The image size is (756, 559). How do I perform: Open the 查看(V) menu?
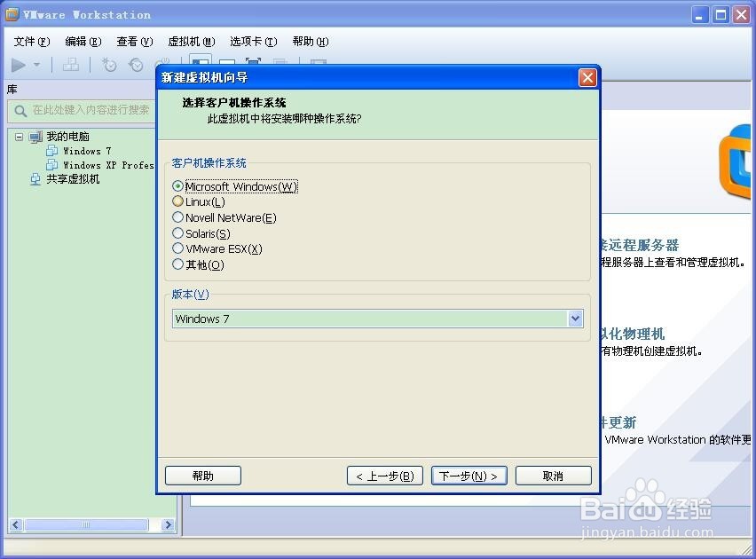pyautogui.click(x=135, y=42)
